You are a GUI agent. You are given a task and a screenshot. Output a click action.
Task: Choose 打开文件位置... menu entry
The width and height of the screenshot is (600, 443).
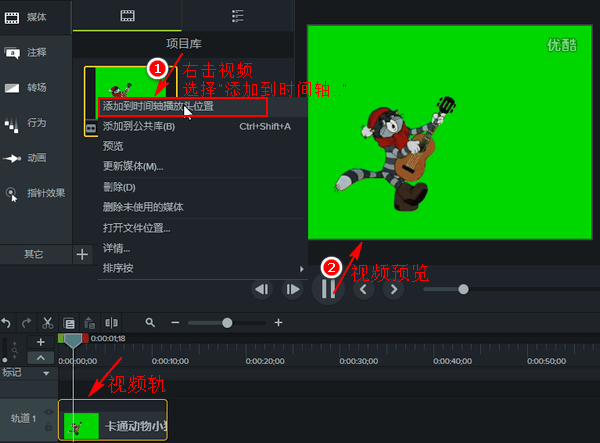coord(202,228)
